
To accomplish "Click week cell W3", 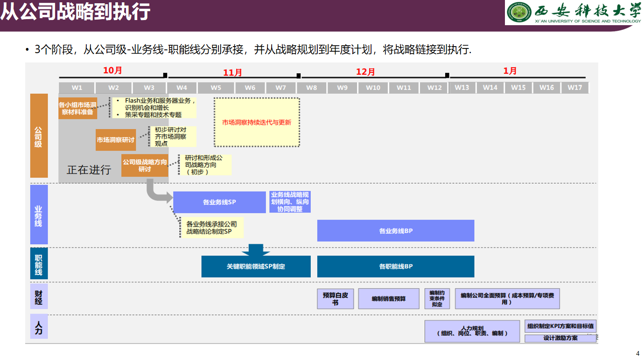I will (149, 88).
